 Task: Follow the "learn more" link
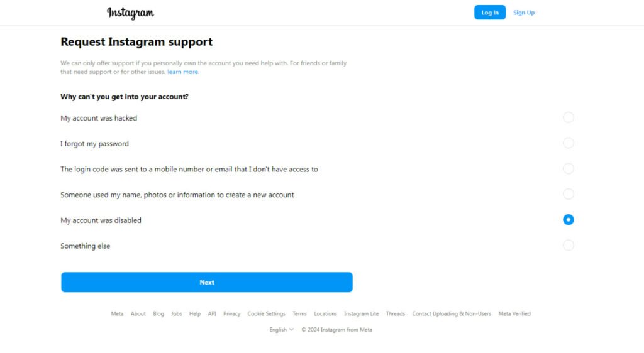pos(183,72)
